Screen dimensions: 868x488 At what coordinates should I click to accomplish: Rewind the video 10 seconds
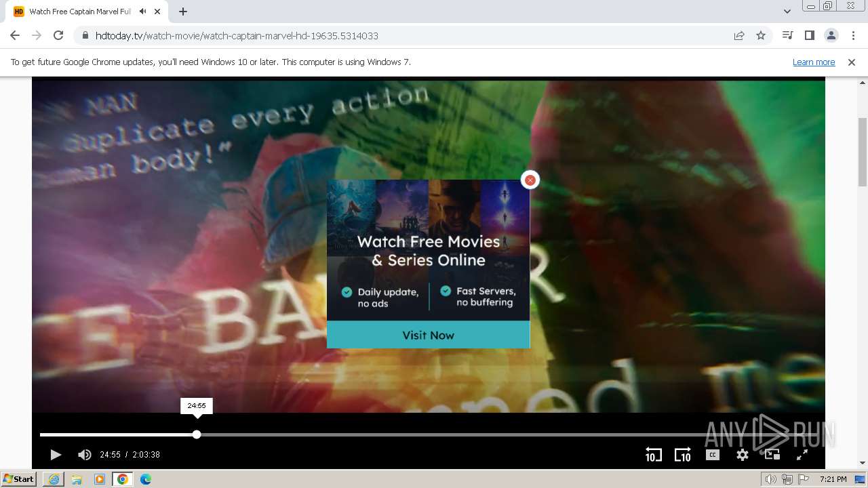point(653,455)
